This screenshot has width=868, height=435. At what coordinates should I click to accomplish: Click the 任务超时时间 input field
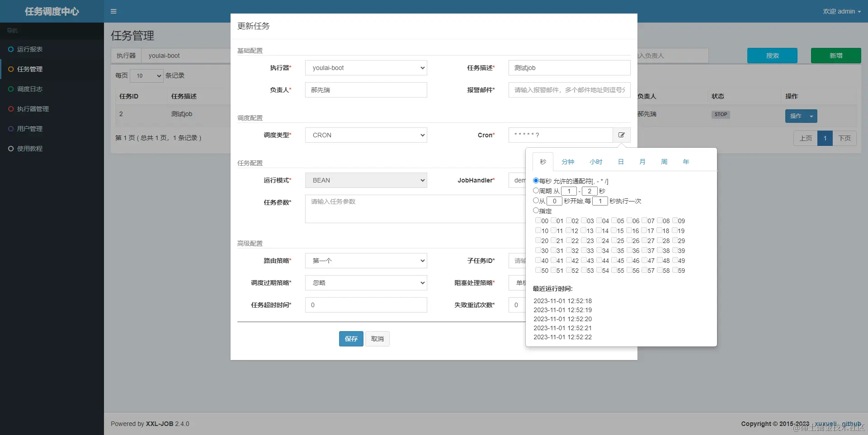coord(366,305)
